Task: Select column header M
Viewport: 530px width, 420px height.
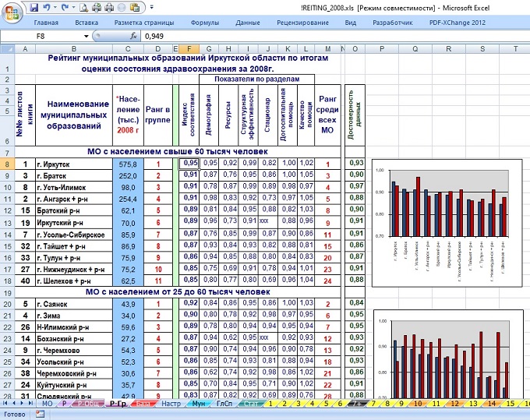Action: pos(327,49)
